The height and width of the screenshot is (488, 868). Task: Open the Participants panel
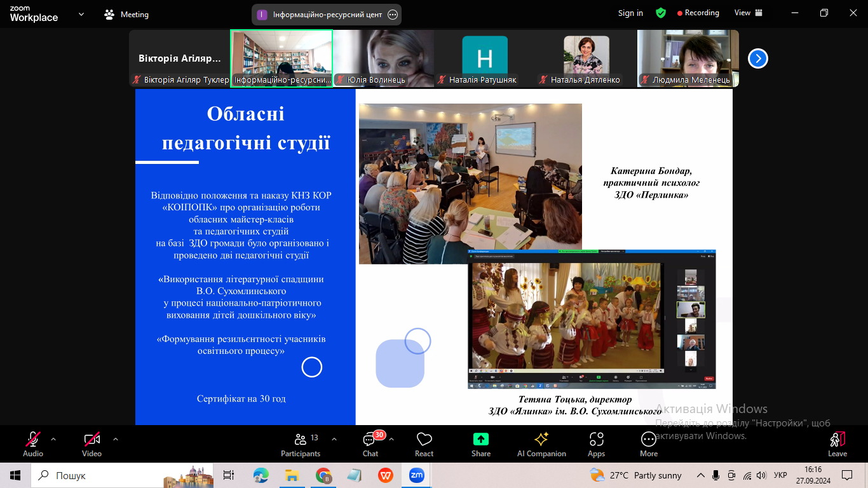301,444
